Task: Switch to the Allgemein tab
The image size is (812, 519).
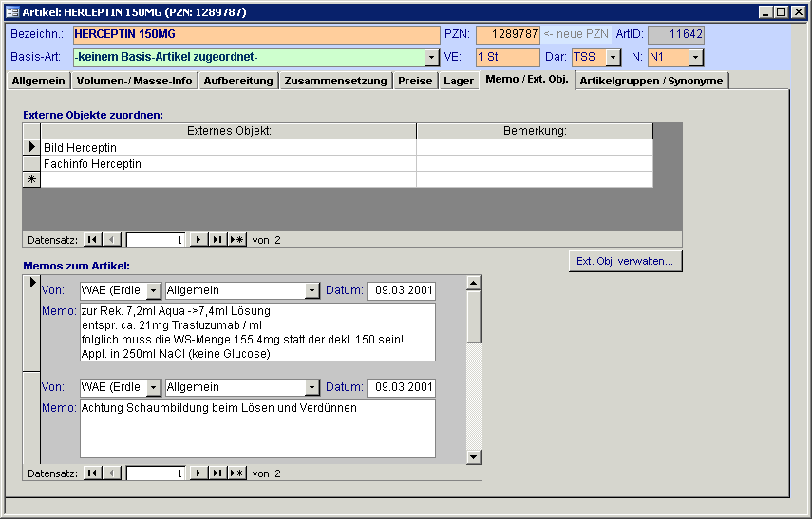Action: 38,81
